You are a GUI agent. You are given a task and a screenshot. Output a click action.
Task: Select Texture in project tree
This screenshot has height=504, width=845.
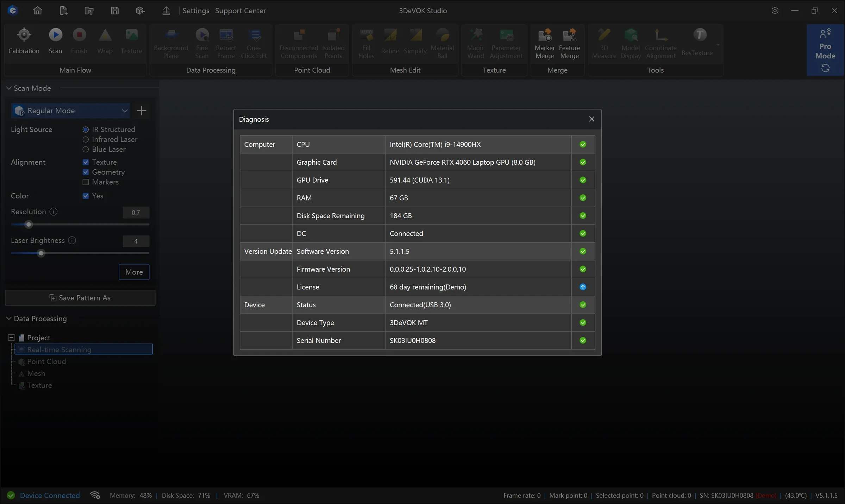click(39, 385)
